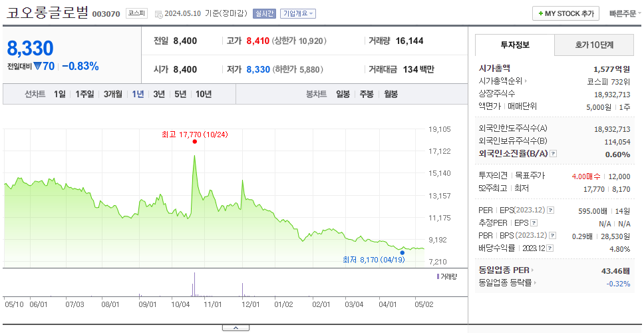644x333 pixels.
Task: Open help icon next to 배당수익률 2023.12
Action: [x=550, y=248]
